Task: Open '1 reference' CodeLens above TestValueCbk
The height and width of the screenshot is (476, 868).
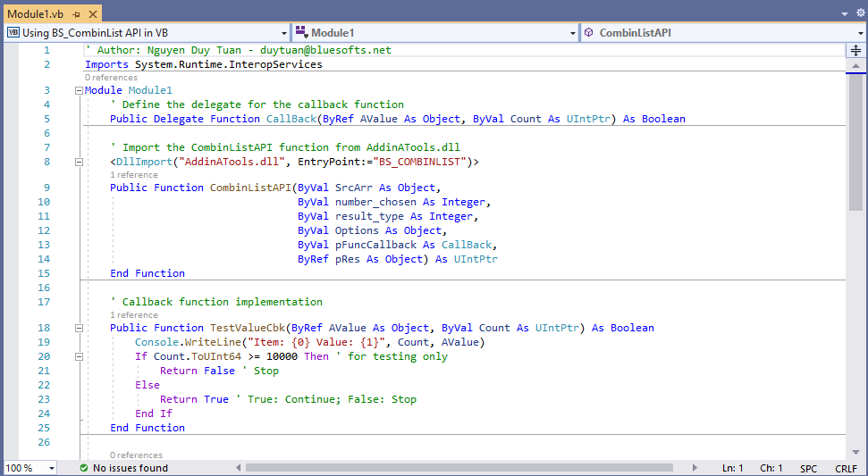Action: pyautogui.click(x=134, y=315)
